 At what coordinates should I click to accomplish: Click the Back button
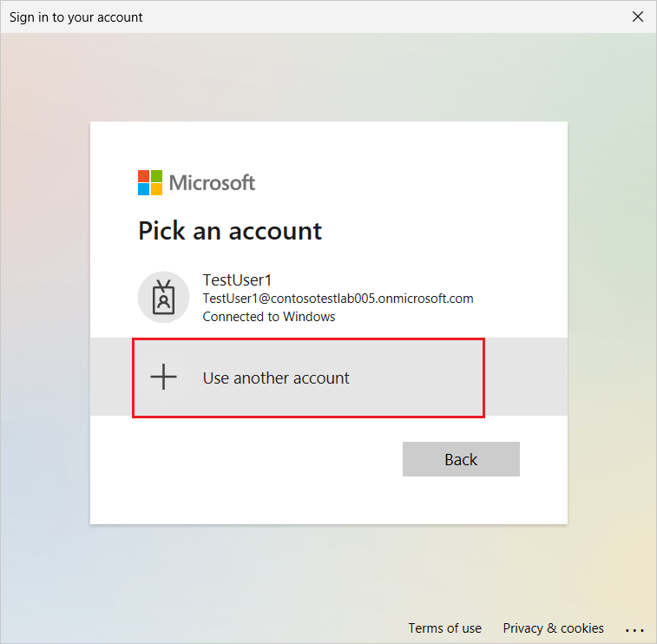pos(461,459)
